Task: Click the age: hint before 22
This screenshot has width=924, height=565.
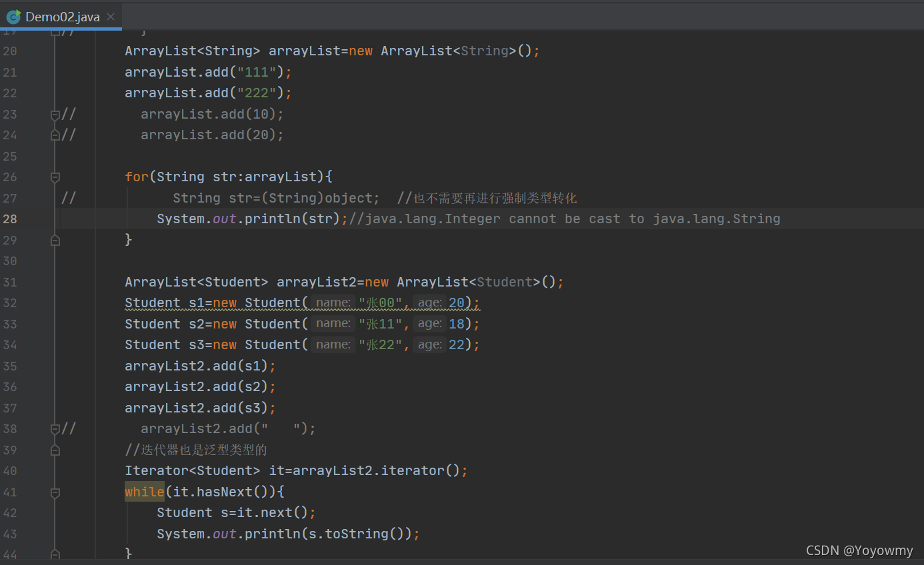Action: pos(429,344)
